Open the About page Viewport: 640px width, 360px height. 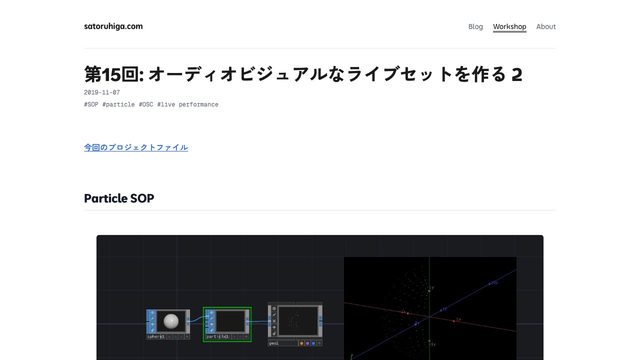546,27
